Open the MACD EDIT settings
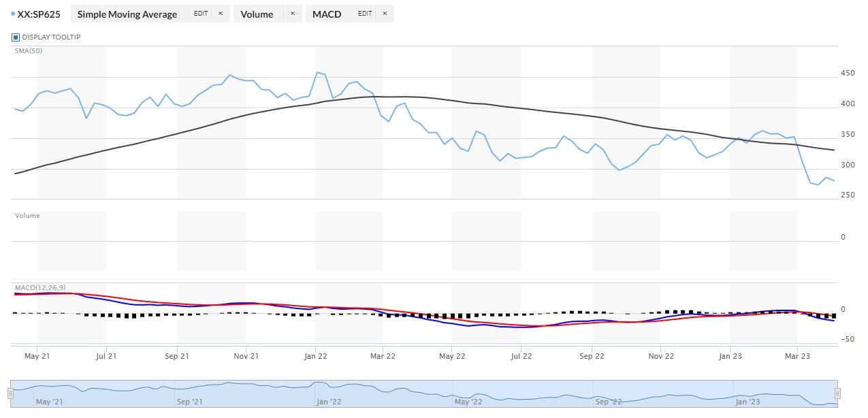The width and height of the screenshot is (868, 418). [x=365, y=13]
